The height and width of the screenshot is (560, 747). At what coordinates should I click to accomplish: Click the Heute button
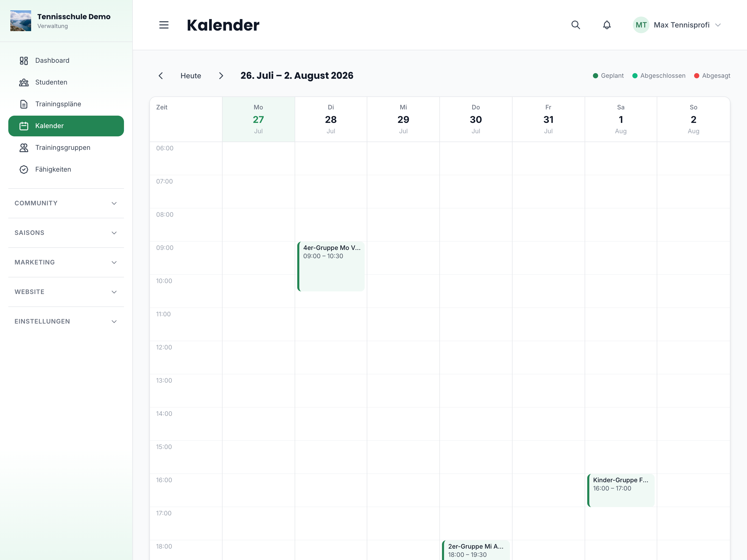tap(191, 76)
